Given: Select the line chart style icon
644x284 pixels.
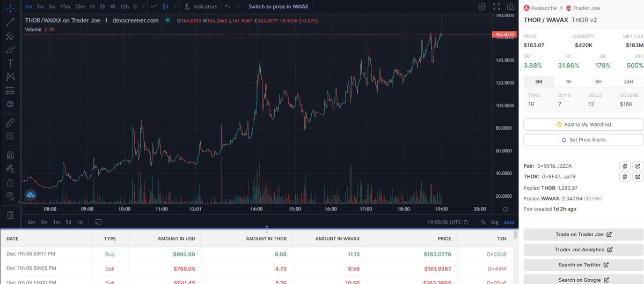Looking at the screenshot, I should pyautogui.click(x=154, y=6).
